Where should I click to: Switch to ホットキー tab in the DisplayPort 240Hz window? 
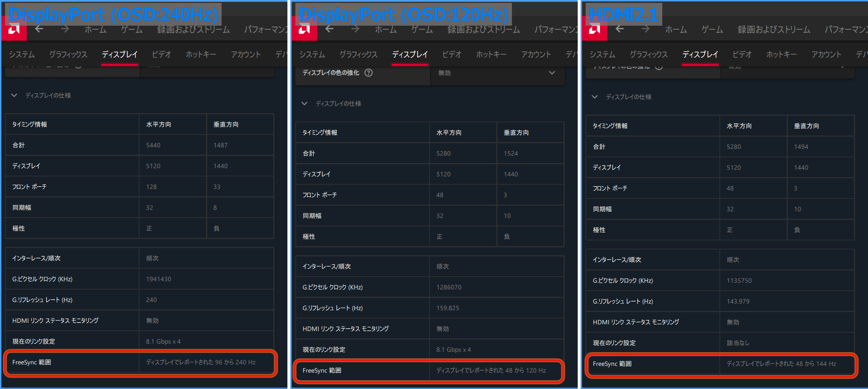(x=201, y=55)
